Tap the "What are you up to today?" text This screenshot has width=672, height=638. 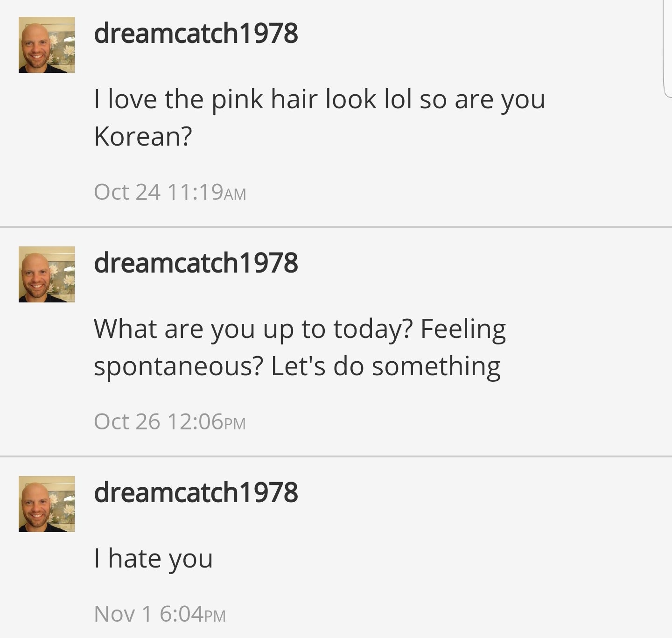point(253,330)
